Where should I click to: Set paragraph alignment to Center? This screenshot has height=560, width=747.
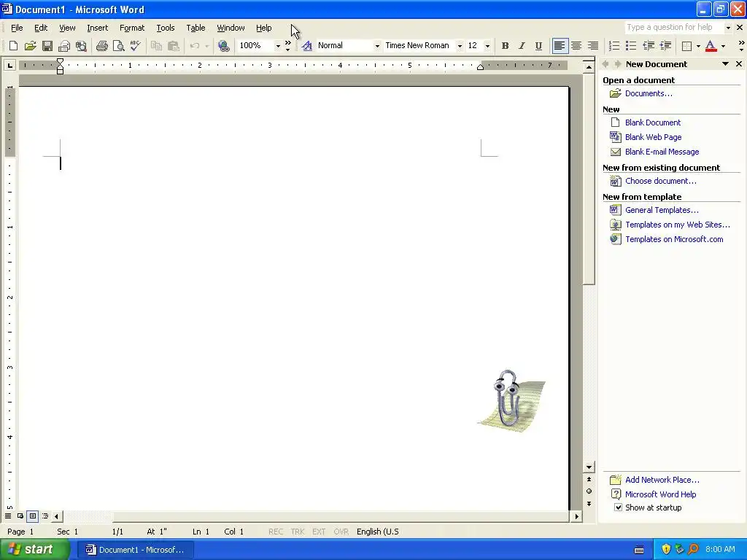point(576,46)
